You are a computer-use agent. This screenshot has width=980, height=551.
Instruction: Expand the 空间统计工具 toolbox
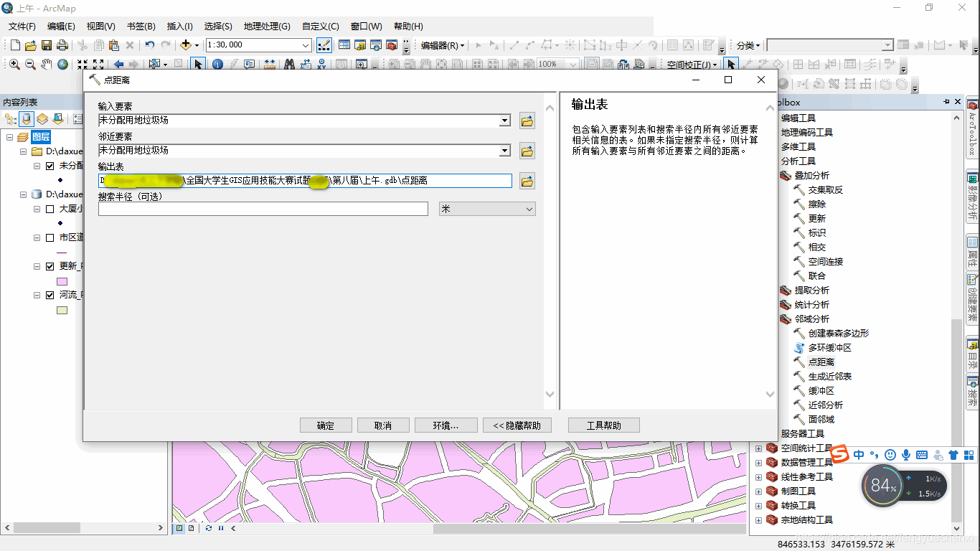tap(758, 448)
